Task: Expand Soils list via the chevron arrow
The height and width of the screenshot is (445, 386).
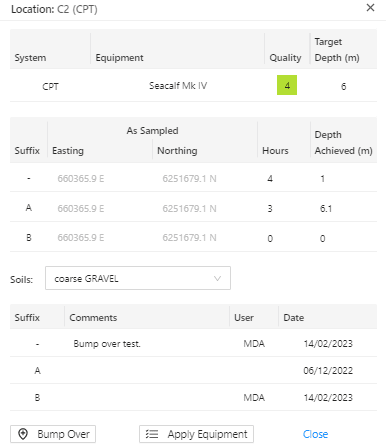Action: click(217, 278)
